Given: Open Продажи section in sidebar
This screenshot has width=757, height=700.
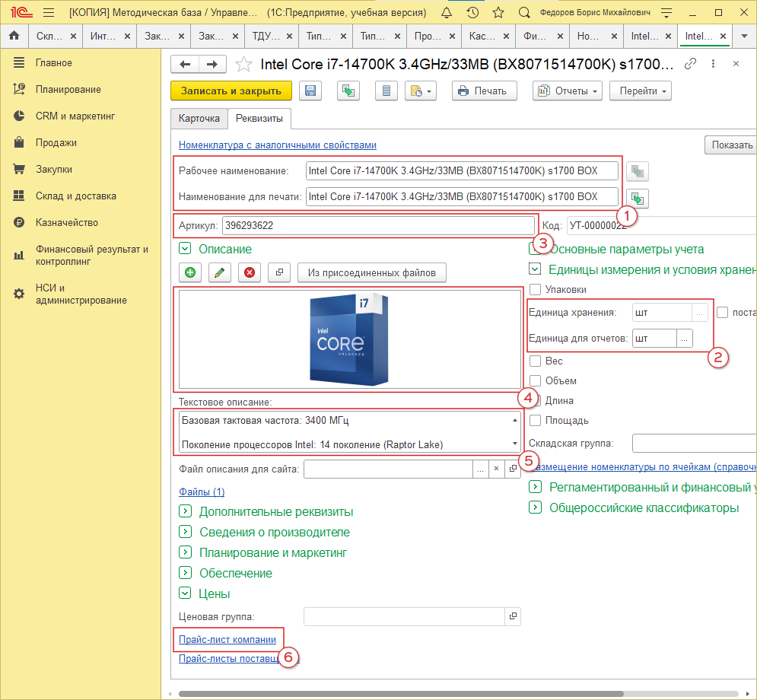Looking at the screenshot, I should coord(56,142).
